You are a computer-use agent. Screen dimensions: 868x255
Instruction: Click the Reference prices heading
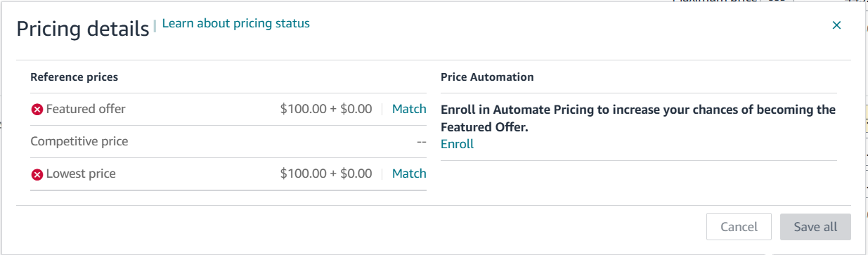coord(75,77)
